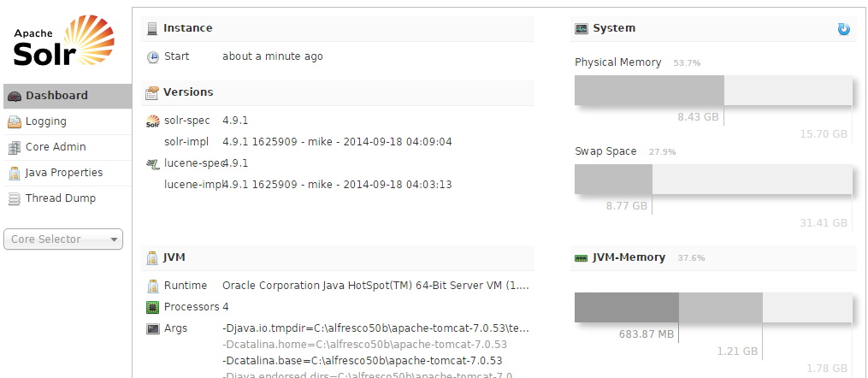The height and width of the screenshot is (378, 868).
Task: Click the truncated Runtime value text
Action: [x=375, y=286]
